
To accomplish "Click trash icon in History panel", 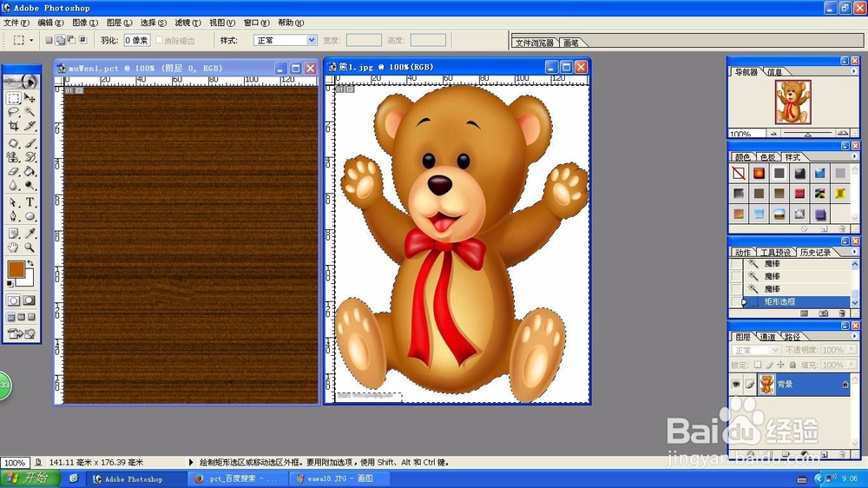I will point(842,313).
